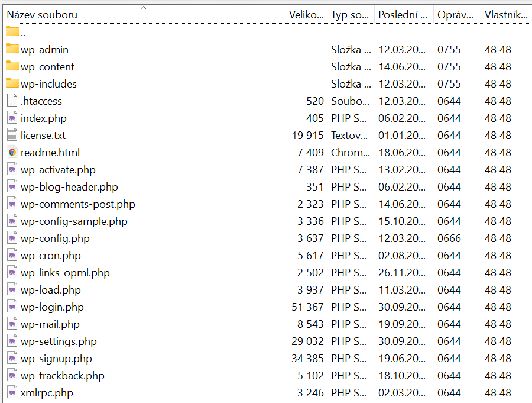Screen dimensions: 532x403
Task: Select the wp-links-opml.php file name
Action: (65, 273)
